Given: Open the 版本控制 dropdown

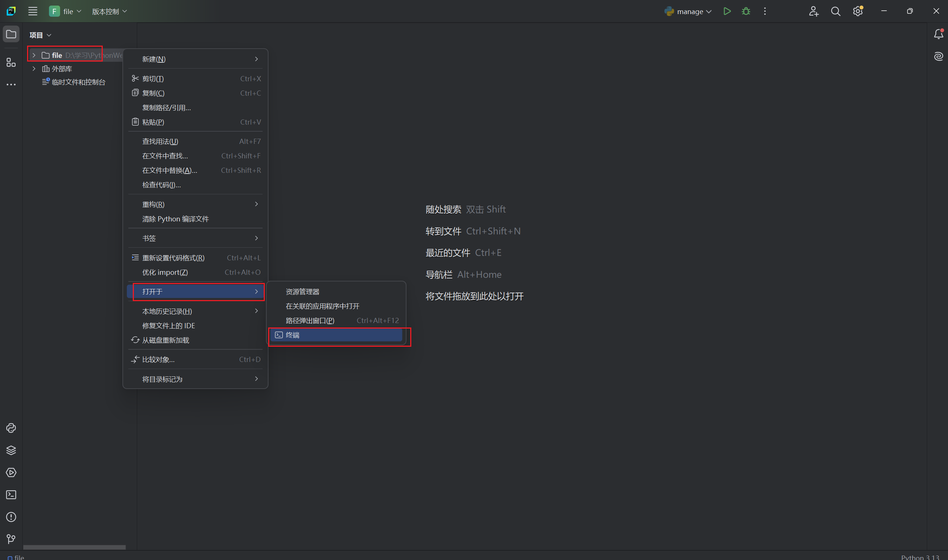Looking at the screenshot, I should [x=109, y=11].
